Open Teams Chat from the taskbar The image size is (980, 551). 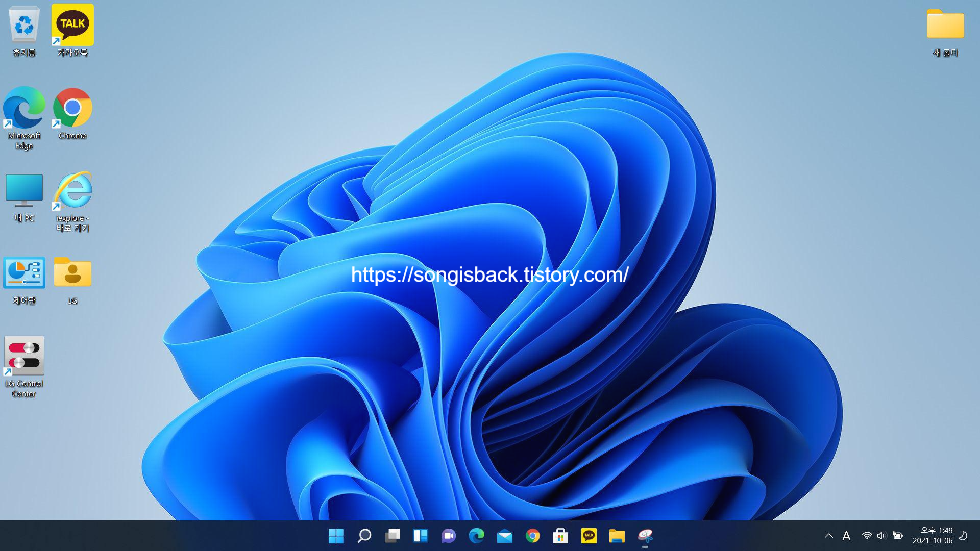[448, 536]
